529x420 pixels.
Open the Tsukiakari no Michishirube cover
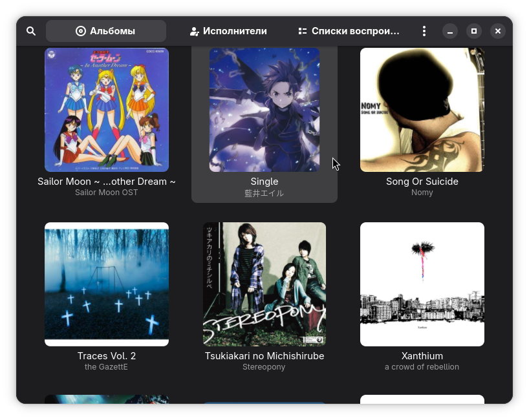(x=264, y=284)
